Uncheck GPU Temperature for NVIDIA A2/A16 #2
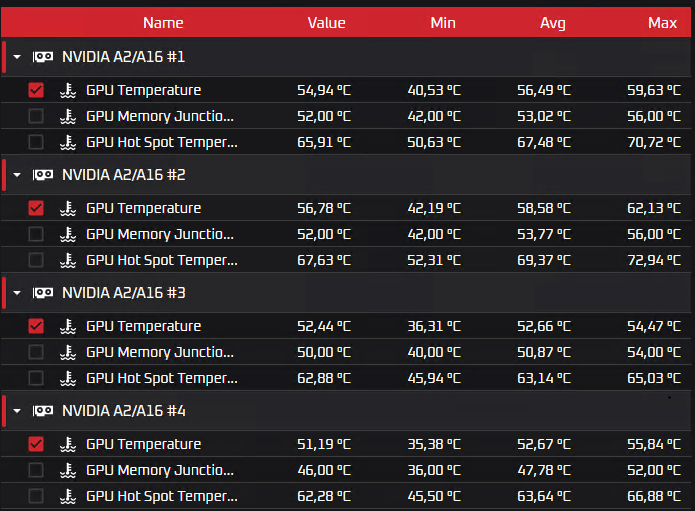The height and width of the screenshot is (511, 695). [x=36, y=208]
